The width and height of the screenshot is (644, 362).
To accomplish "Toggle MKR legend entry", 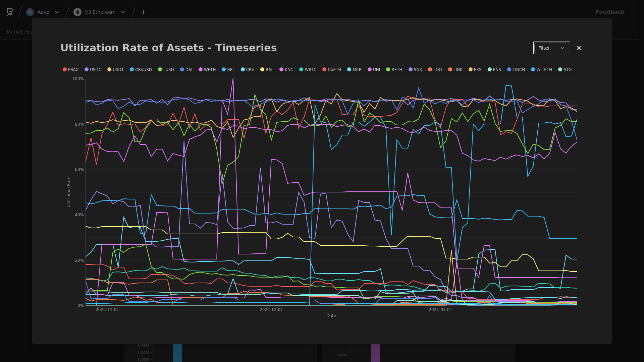I will tap(354, 70).
